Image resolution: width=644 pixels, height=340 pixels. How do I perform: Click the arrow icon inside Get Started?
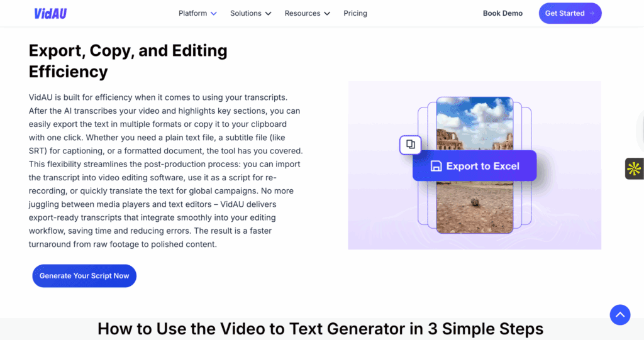tap(592, 13)
